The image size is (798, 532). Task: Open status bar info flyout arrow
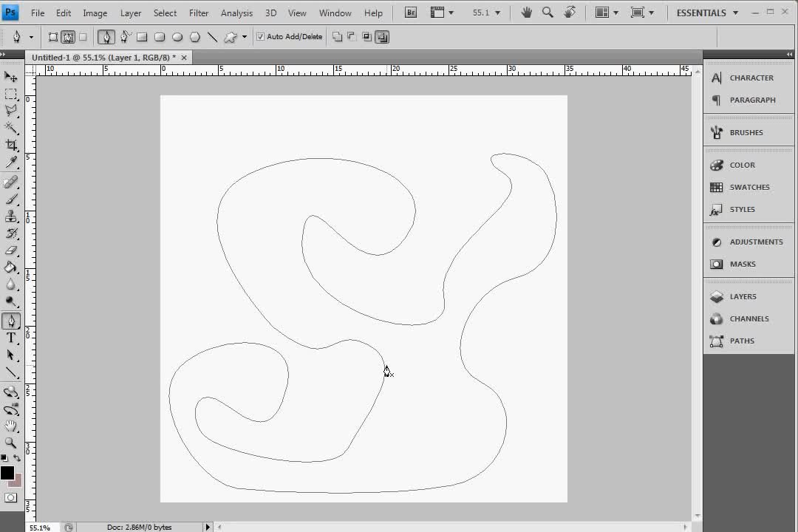207,527
